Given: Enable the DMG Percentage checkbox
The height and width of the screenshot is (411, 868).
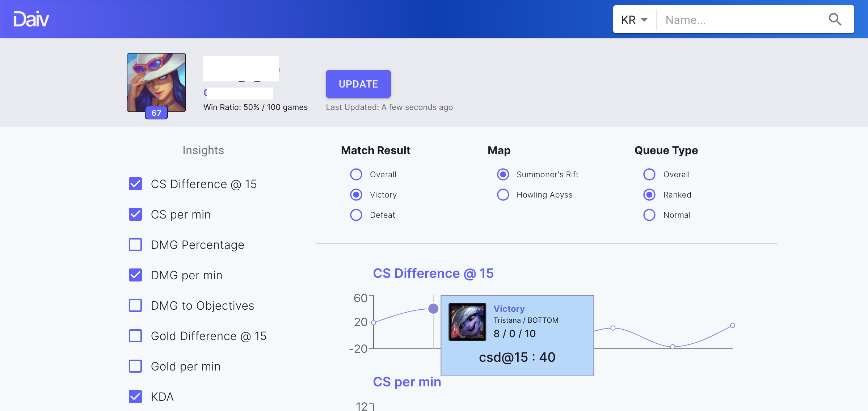Looking at the screenshot, I should tap(135, 245).
